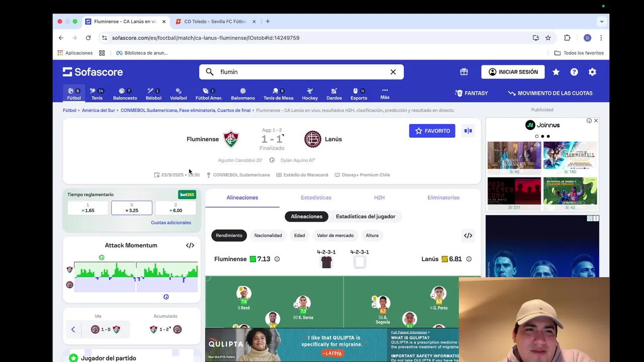Select the Esports icon

point(359,94)
